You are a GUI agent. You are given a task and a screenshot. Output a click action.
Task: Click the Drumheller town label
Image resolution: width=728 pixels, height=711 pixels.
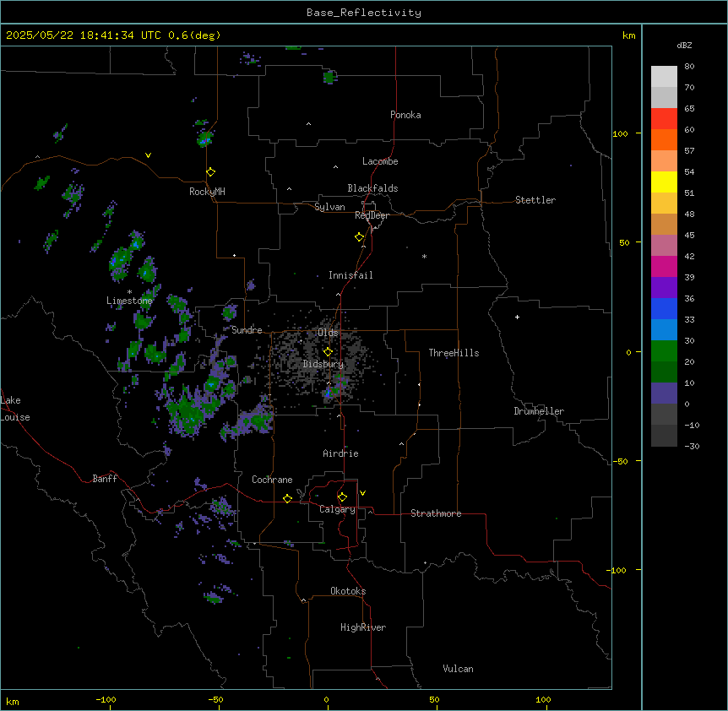pos(539,411)
